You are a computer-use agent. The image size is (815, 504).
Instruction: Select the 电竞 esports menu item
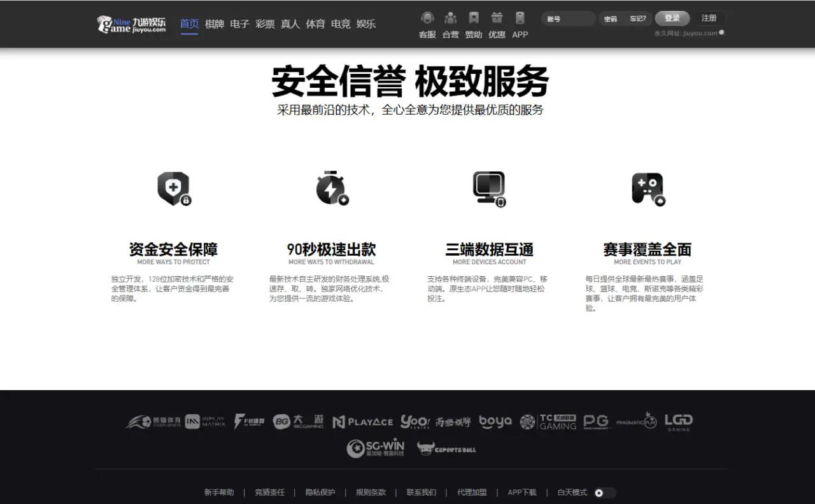pos(341,24)
